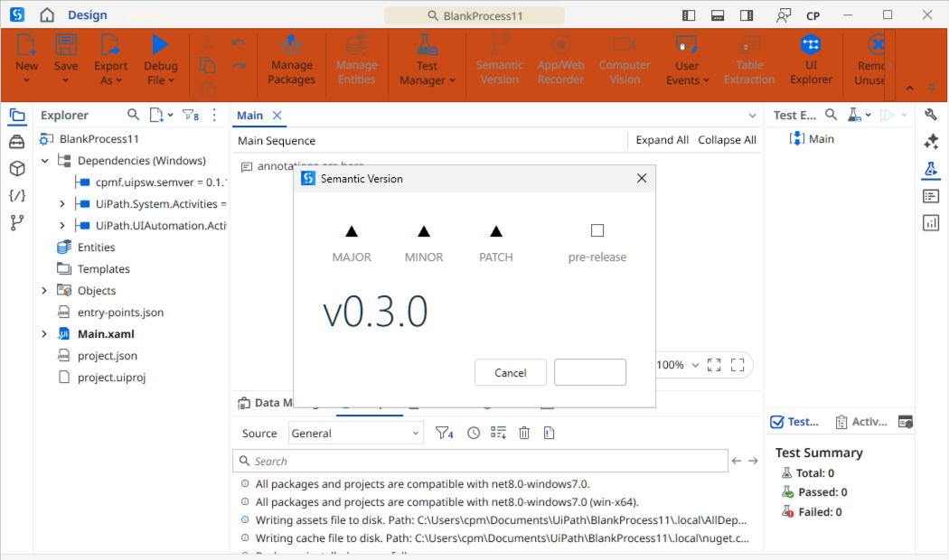949x560 pixels.
Task: Close the Main tab
Action: click(277, 116)
